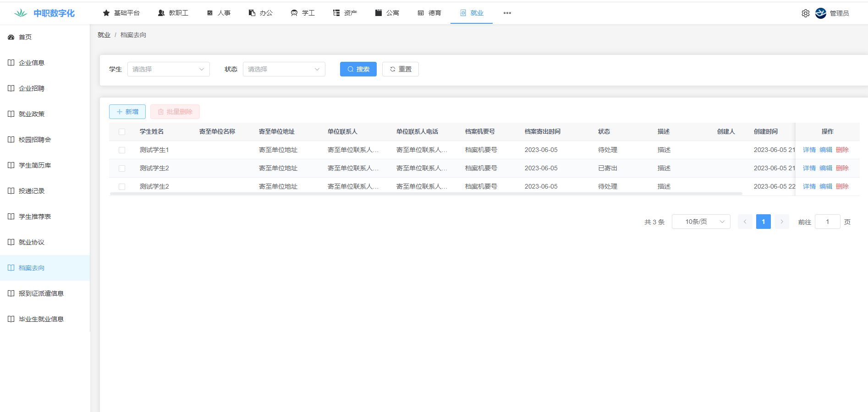The height and width of the screenshot is (412, 868).
Task: Click the star icon for 基础平台
Action: click(x=106, y=13)
